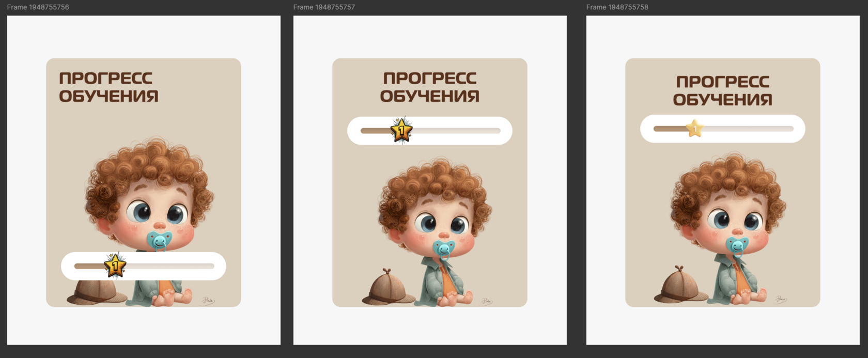Viewport: 868px width, 358px height.
Task: Click the blue pacifier in Frame 1948755758
Action: [x=737, y=246]
